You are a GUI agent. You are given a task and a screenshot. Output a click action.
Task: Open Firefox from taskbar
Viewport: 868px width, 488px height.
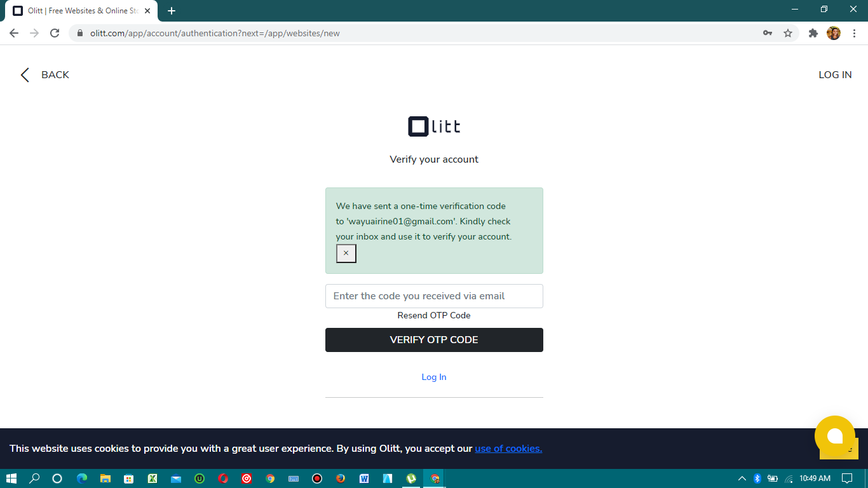point(341,478)
